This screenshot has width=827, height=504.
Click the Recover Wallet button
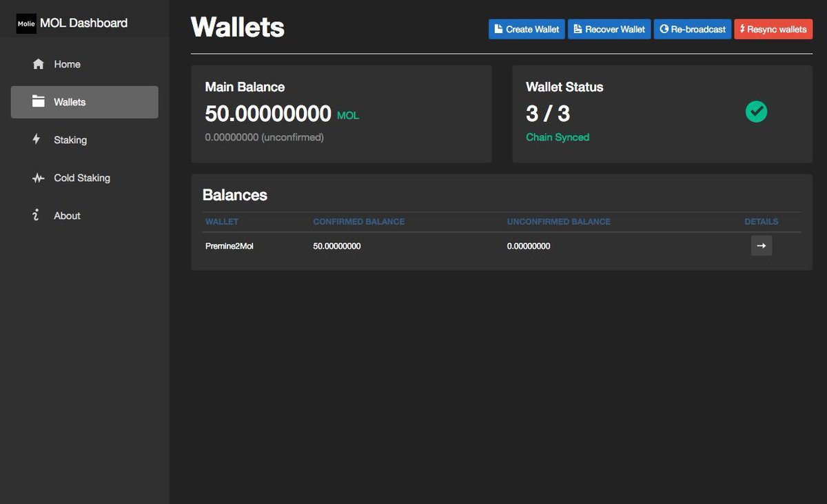(x=609, y=29)
